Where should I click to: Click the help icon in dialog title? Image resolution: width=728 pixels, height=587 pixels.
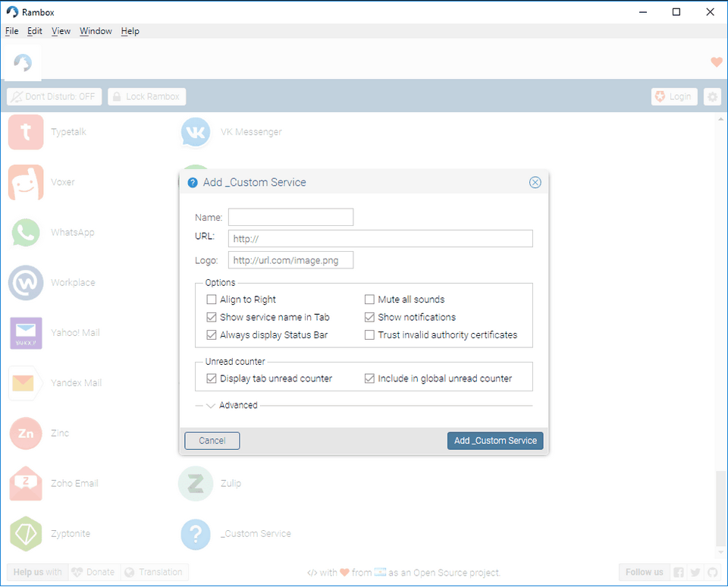193,183
